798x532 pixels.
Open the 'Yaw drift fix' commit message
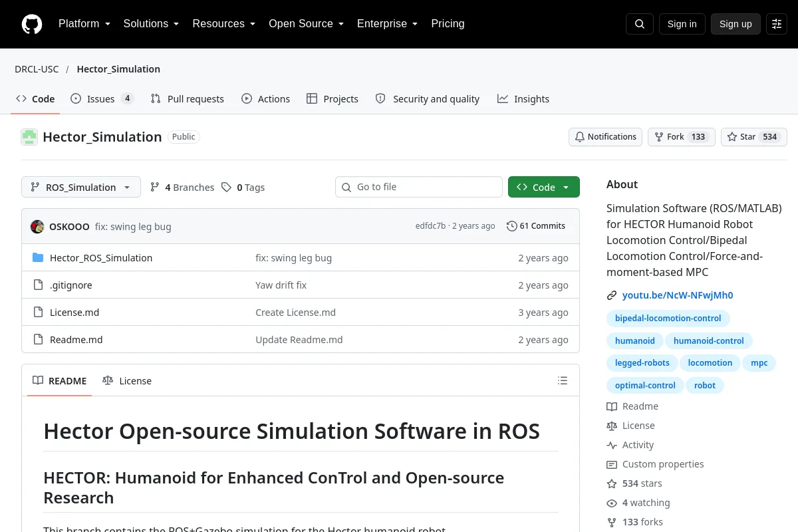point(281,285)
